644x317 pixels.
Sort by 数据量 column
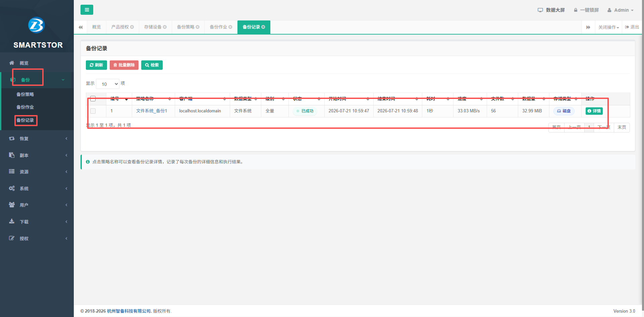(x=534, y=99)
